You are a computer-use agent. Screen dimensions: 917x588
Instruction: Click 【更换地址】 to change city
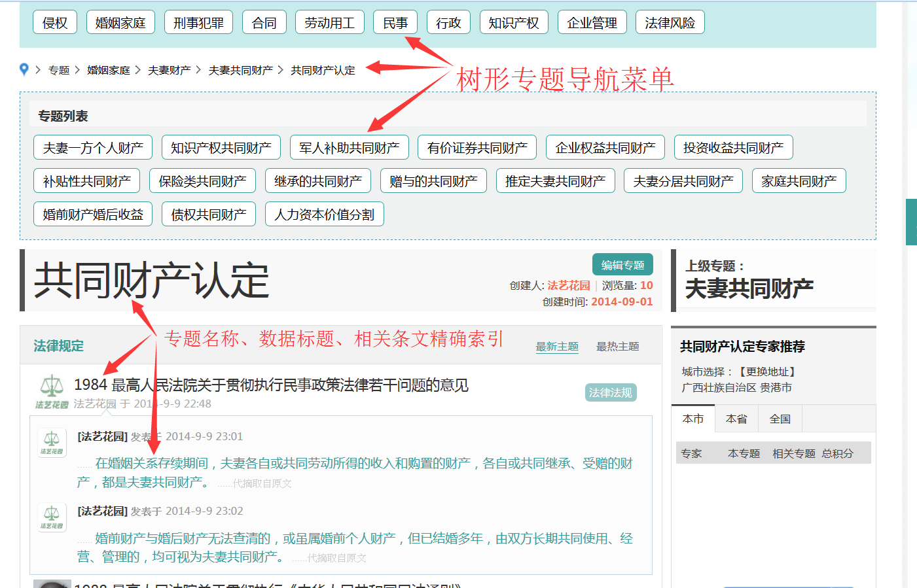click(x=767, y=372)
